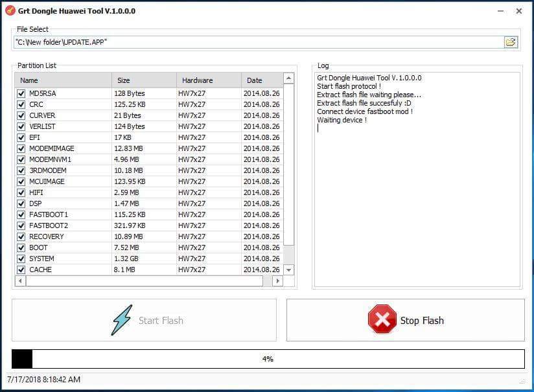Image resolution: width=534 pixels, height=392 pixels.
Task: Uncheck the CRC partition checkbox
Action: tap(21, 104)
